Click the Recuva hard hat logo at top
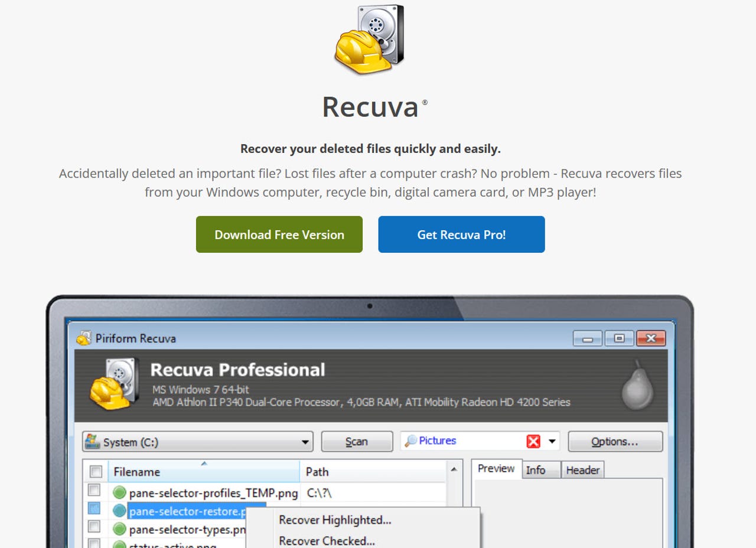This screenshot has height=548, width=756. 370,40
